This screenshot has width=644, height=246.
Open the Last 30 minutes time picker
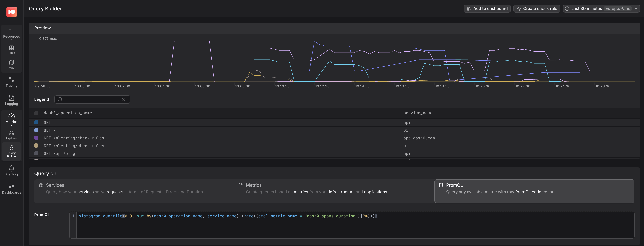[x=601, y=9]
